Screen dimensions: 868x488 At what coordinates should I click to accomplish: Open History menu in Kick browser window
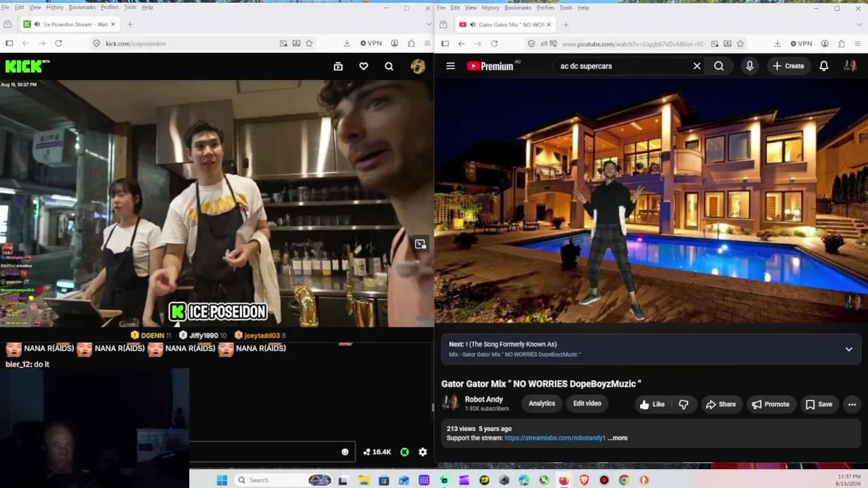[x=55, y=7]
